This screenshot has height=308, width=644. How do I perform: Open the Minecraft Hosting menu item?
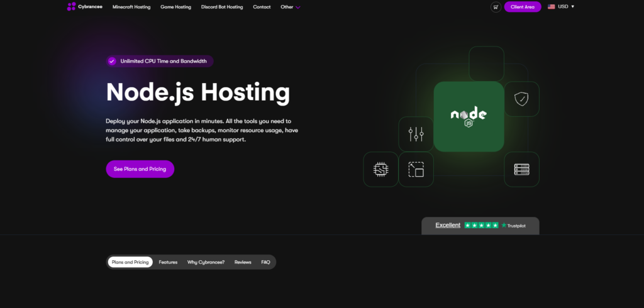[131, 7]
